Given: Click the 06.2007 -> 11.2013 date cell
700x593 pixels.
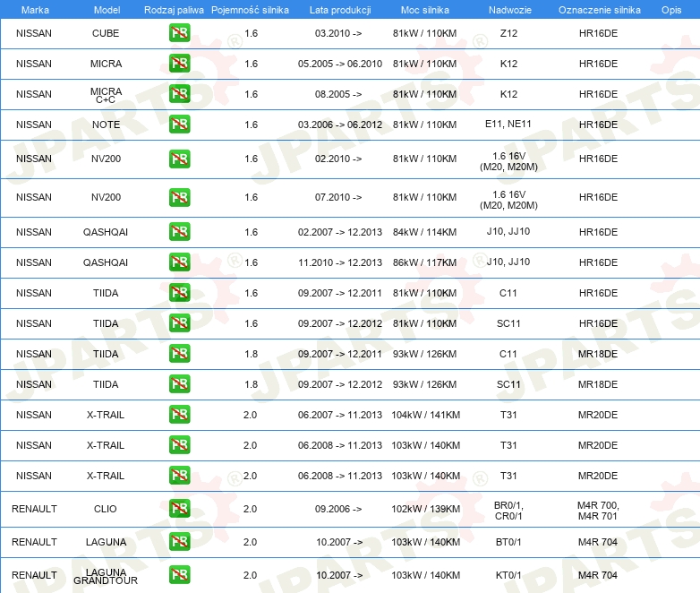Looking at the screenshot, I should click(x=340, y=415).
